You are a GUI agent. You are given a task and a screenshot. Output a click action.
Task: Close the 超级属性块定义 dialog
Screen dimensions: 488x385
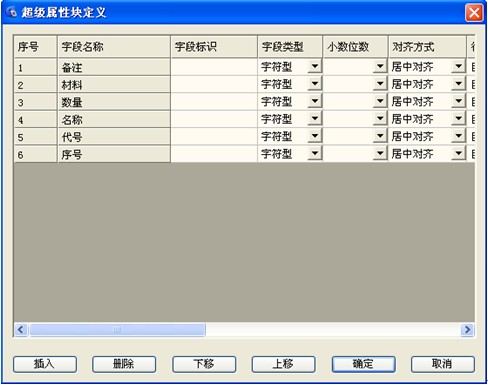click(x=474, y=13)
